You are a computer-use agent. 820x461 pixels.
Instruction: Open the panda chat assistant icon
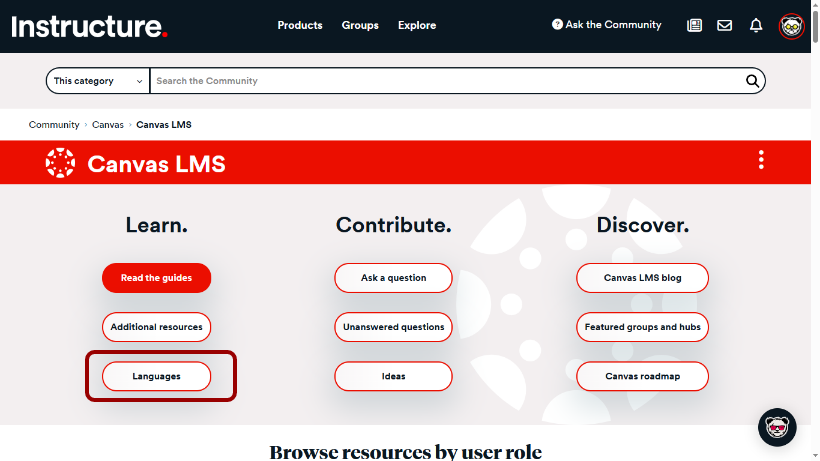pos(777,427)
